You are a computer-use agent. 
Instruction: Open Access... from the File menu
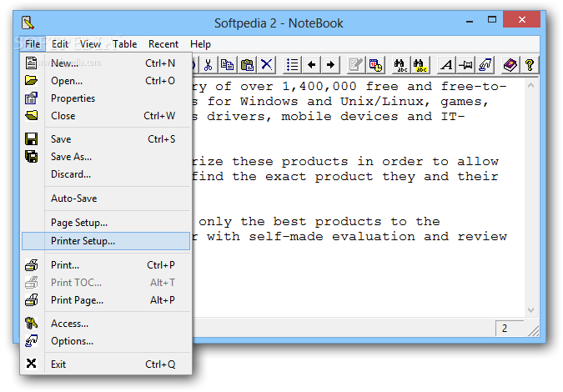click(x=106, y=324)
